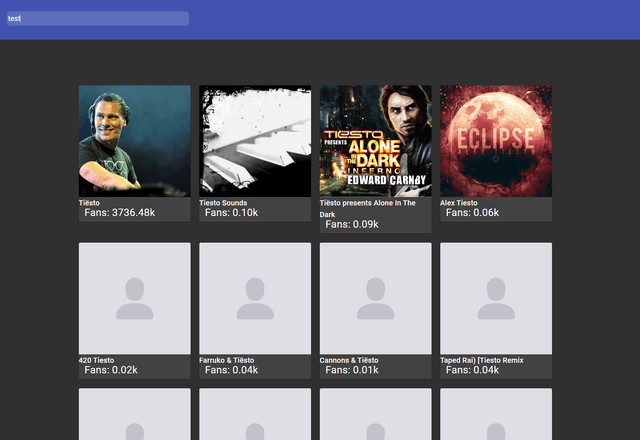Click the 'Alex Tiesto' artist name
The width and height of the screenshot is (640, 440).
[x=458, y=203]
